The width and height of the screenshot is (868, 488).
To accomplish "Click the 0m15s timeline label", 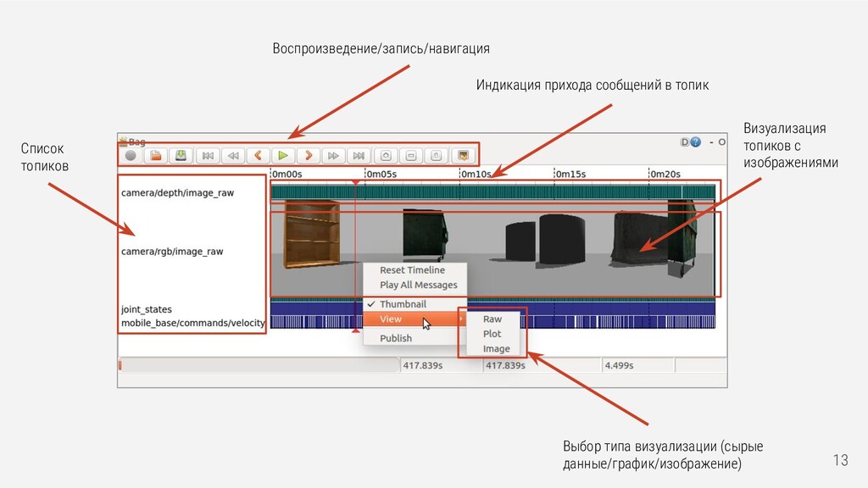I will pos(570,174).
